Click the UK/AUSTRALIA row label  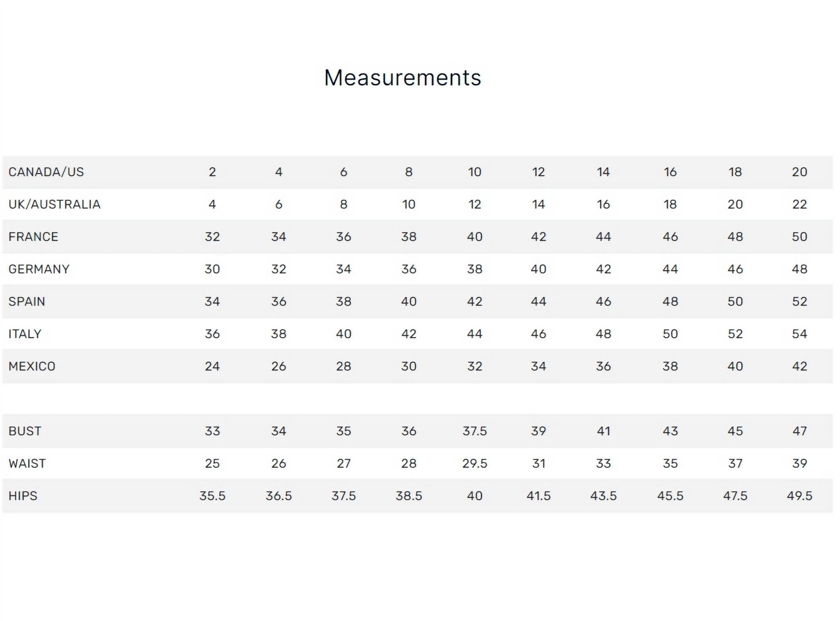tap(54, 204)
